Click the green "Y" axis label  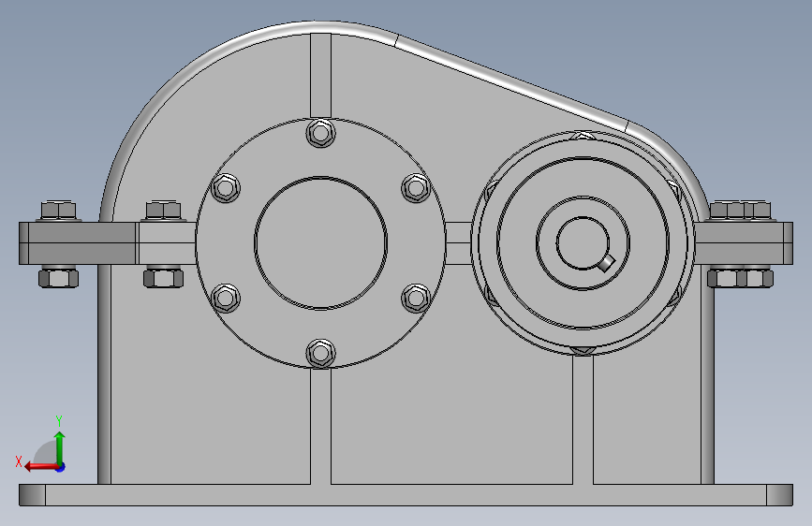click(x=59, y=420)
